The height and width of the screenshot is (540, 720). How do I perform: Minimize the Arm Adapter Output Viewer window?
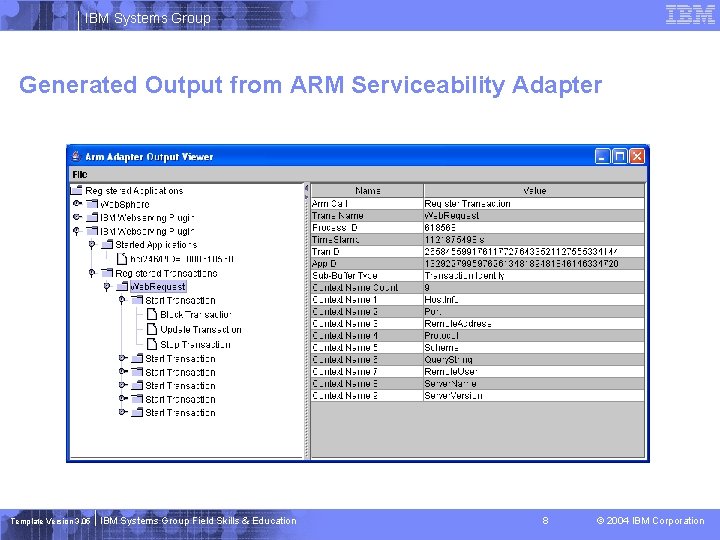[602, 157]
